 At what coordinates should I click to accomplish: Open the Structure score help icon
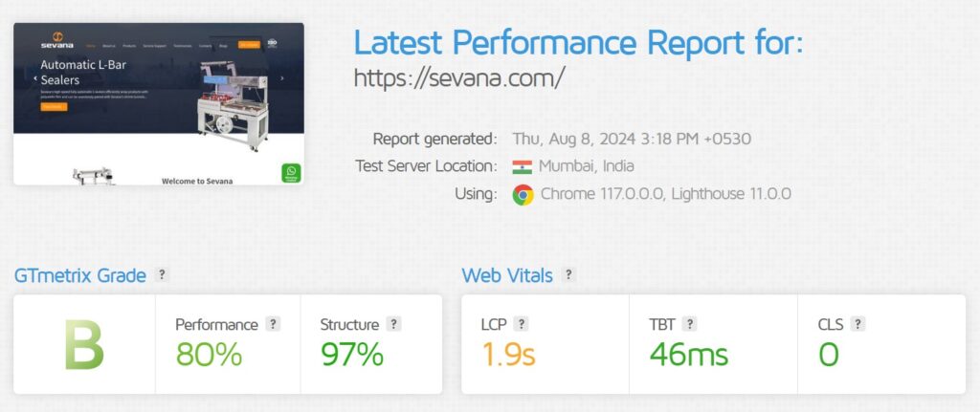[393, 324]
